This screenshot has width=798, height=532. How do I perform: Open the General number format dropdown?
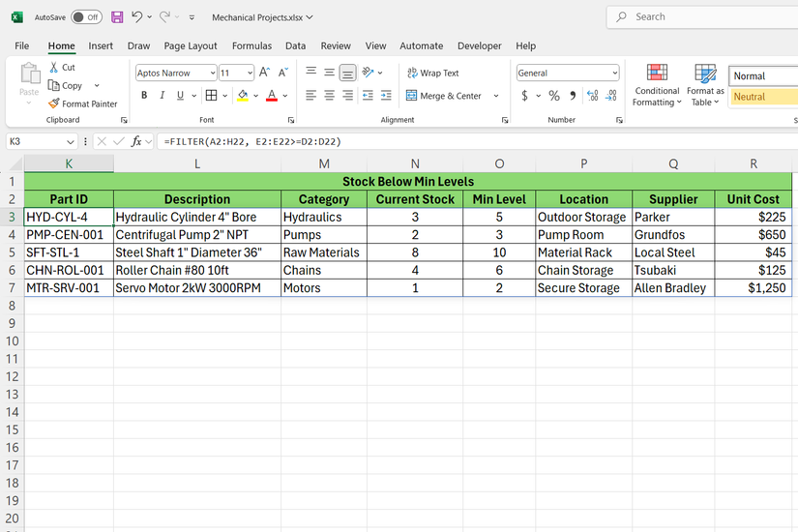click(x=615, y=74)
